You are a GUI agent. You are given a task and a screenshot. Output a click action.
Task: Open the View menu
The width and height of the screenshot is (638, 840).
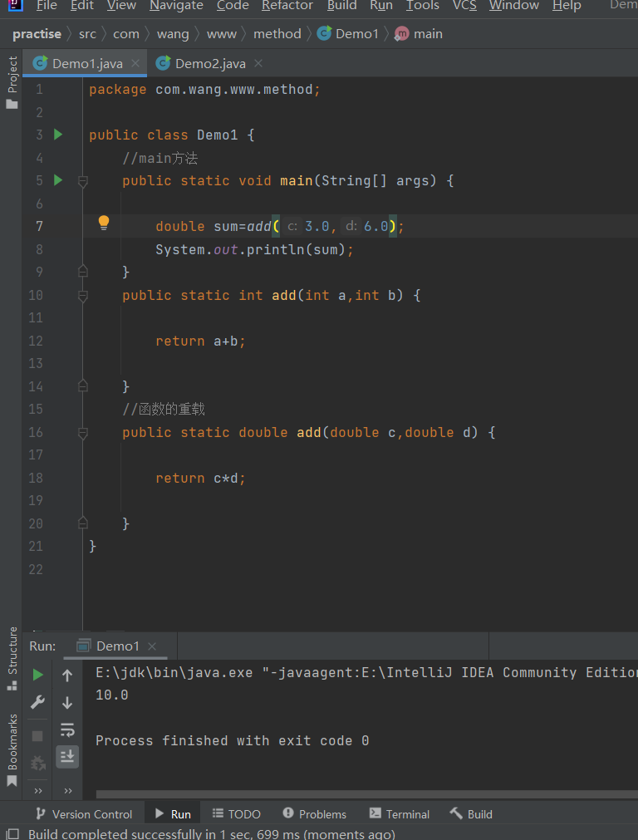click(121, 5)
